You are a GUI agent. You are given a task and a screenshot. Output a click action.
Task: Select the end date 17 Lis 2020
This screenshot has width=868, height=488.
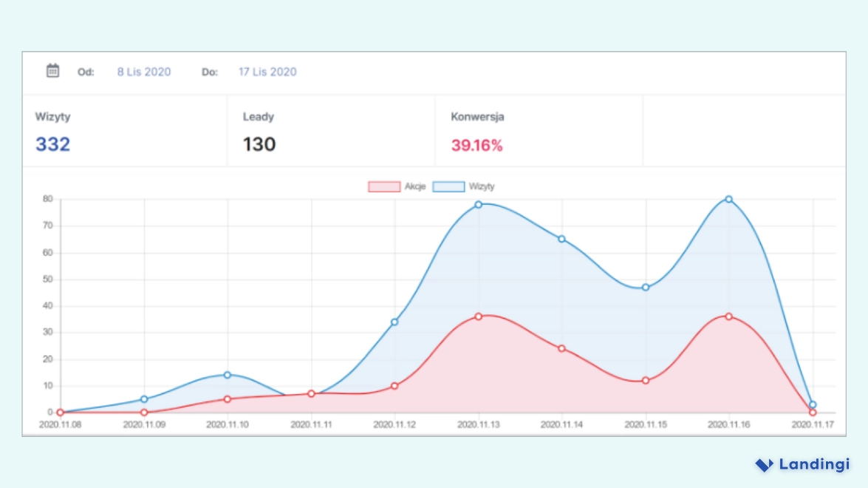tap(267, 71)
